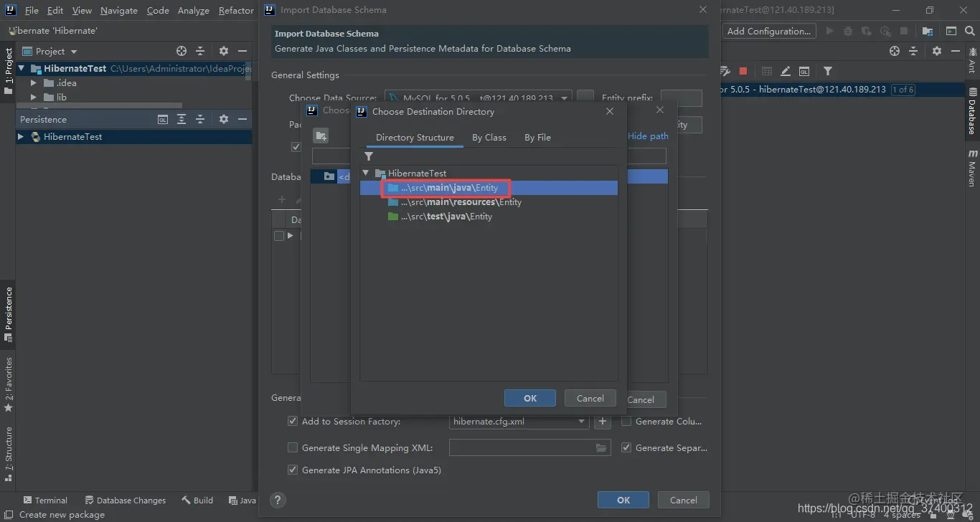
Task: Click the data source properties wrench icon
Action: (x=725, y=71)
